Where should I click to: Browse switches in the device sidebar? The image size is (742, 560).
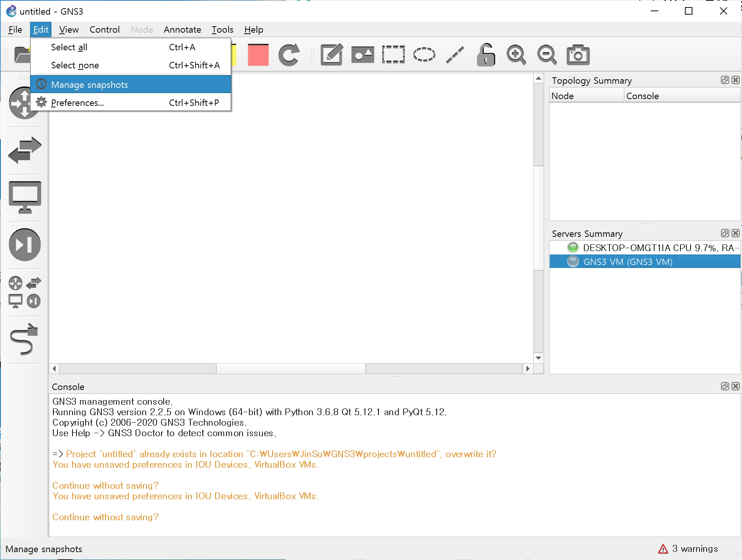(x=25, y=150)
